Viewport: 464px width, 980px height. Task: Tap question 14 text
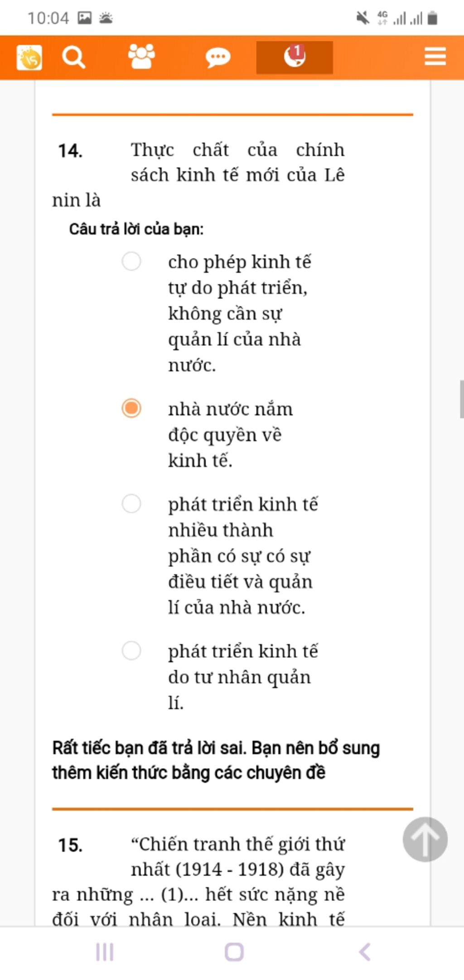(x=198, y=175)
